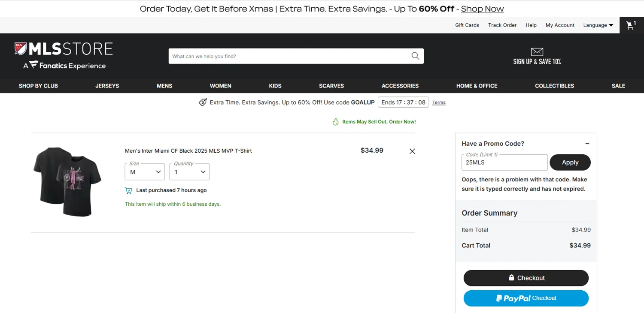Image resolution: width=644 pixels, height=313 pixels.
Task: Open the shopping cart icon
Action: point(630,25)
